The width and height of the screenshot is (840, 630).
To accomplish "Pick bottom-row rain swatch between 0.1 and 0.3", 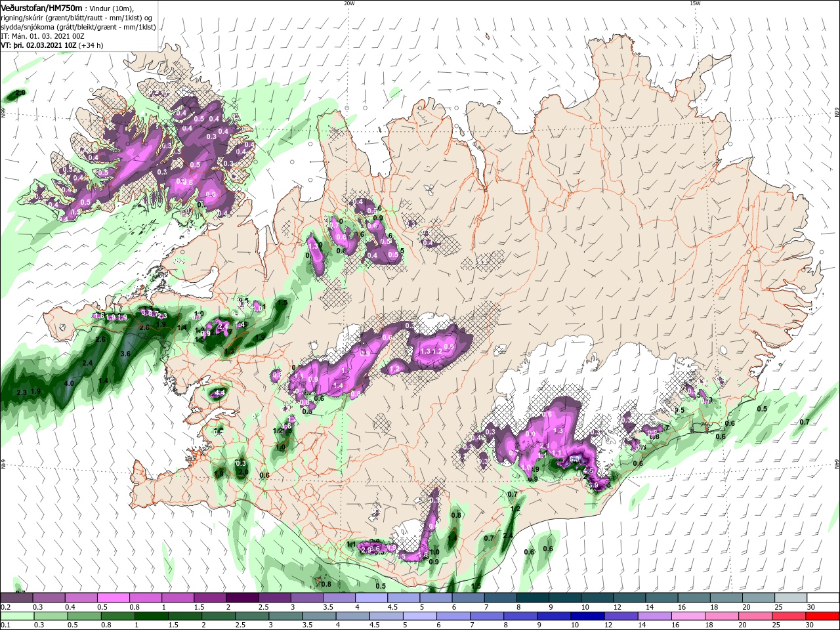I will pyautogui.click(x=17, y=616).
